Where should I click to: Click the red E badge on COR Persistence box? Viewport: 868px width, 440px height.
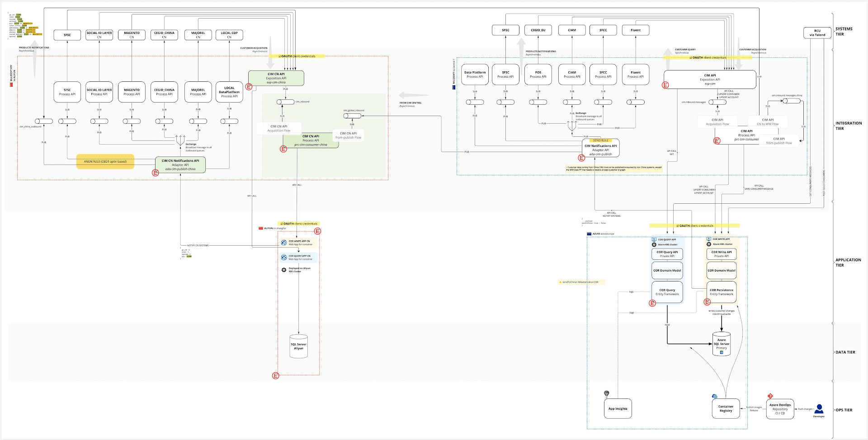click(x=708, y=302)
